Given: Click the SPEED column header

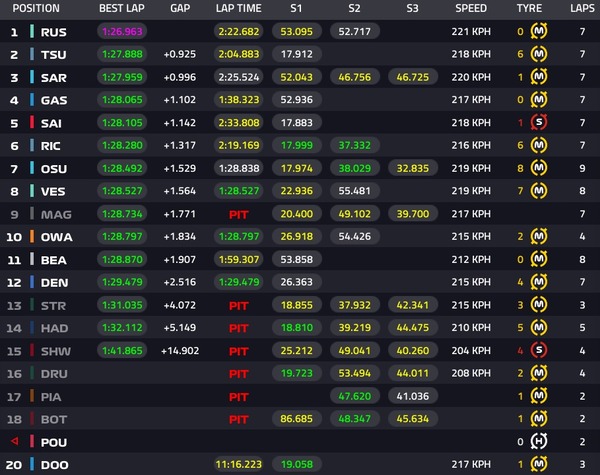Looking at the screenshot, I should [471, 8].
